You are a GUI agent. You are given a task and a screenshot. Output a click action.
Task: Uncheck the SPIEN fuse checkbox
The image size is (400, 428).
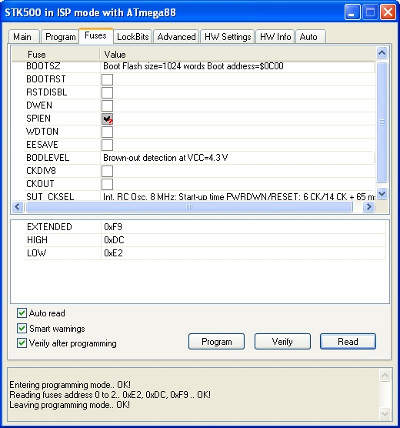pos(107,119)
